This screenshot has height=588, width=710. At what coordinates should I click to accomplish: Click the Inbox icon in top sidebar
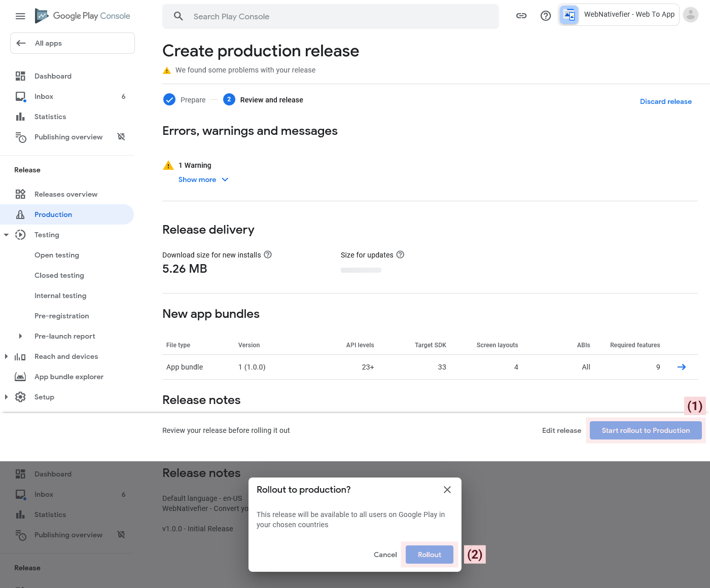coord(20,96)
